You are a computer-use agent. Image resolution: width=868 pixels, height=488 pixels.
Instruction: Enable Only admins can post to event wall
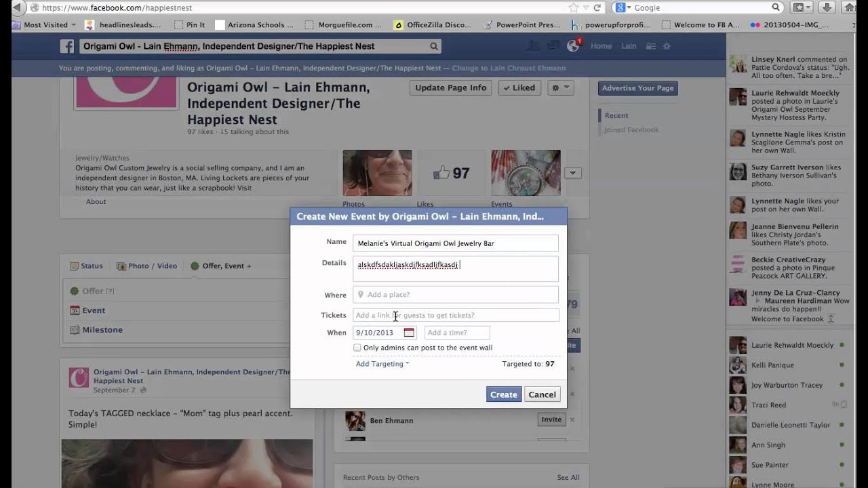pyautogui.click(x=357, y=348)
